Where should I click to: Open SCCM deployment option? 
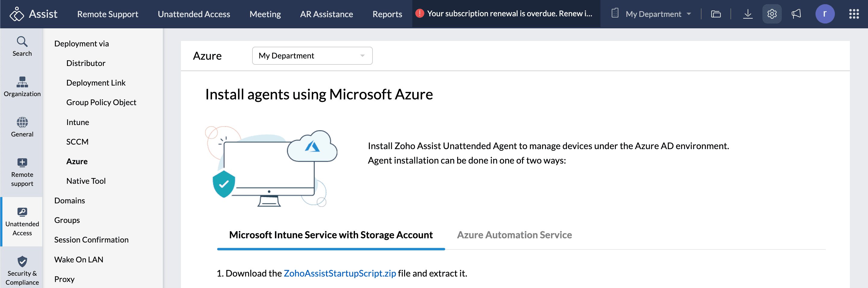[x=77, y=142]
